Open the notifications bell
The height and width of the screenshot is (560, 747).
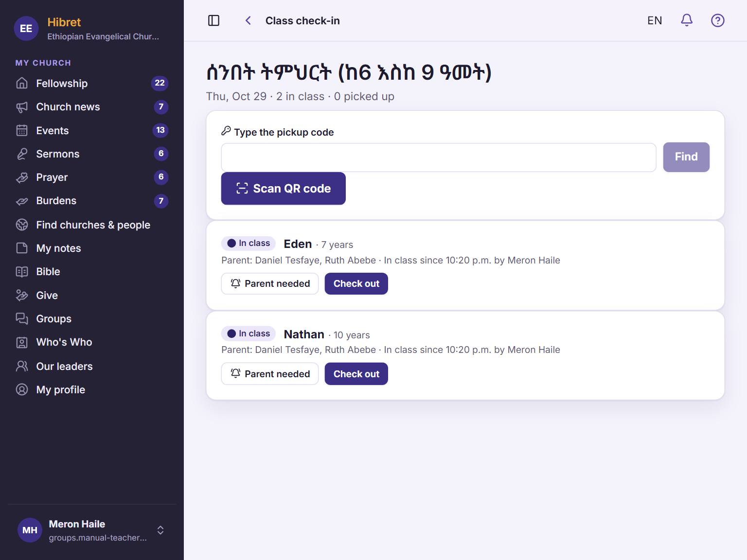click(x=686, y=20)
